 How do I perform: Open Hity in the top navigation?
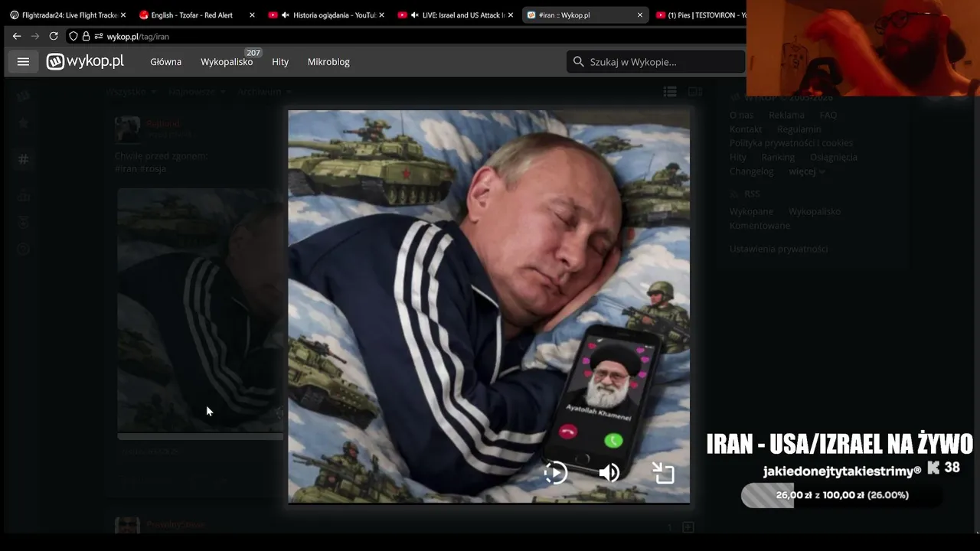point(280,62)
